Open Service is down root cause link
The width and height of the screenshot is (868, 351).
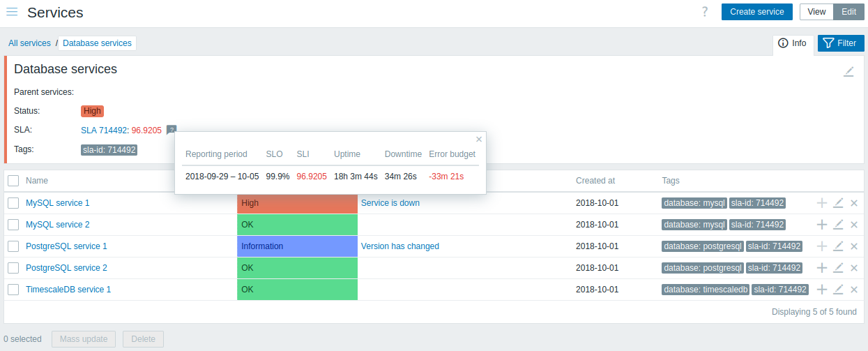[390, 203]
